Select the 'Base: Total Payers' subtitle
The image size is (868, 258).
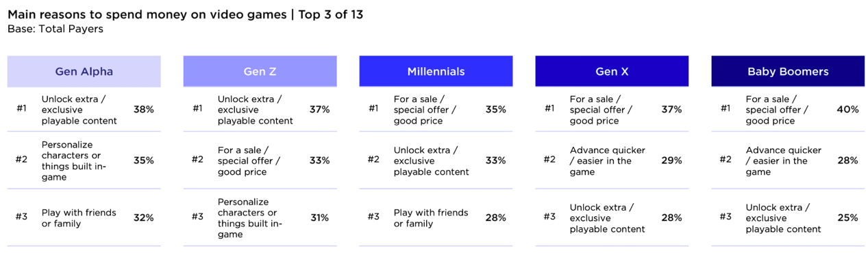pyautogui.click(x=55, y=30)
